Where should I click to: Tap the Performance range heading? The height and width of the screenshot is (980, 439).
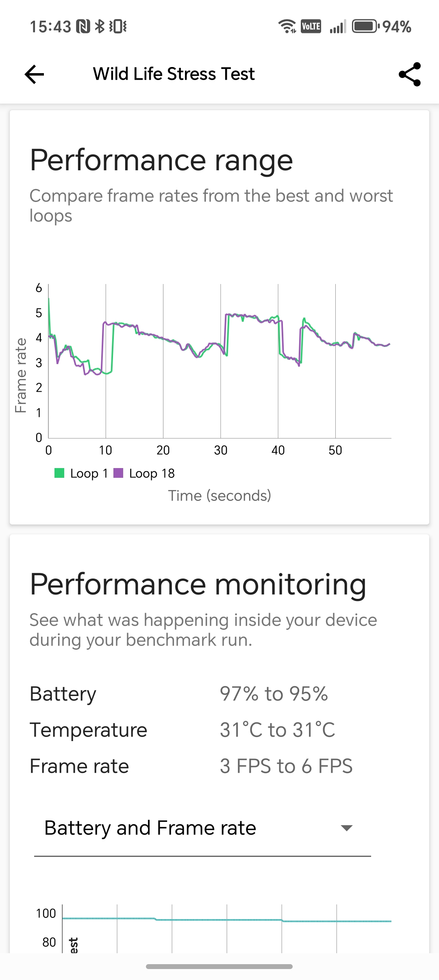(161, 160)
